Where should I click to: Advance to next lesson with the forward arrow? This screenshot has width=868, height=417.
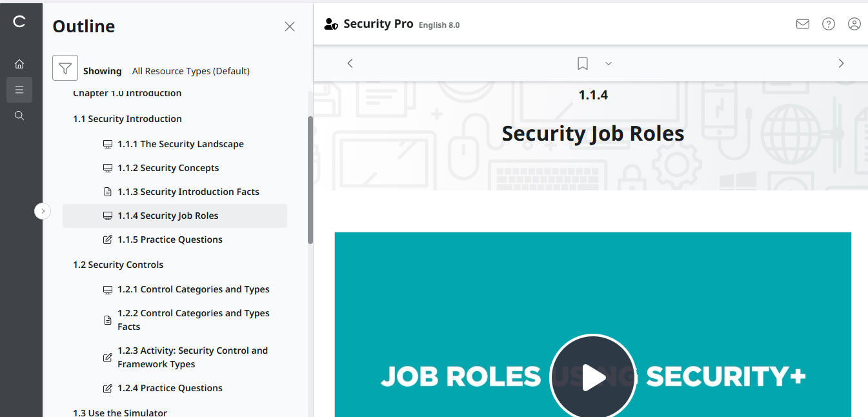[x=841, y=63]
